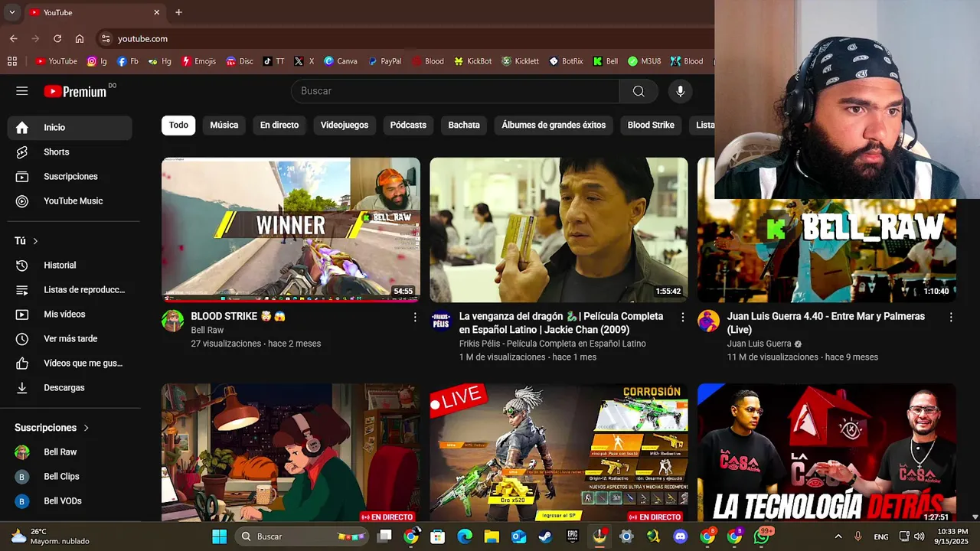Open the BotRix bookmark
980x551 pixels.
(x=566, y=61)
